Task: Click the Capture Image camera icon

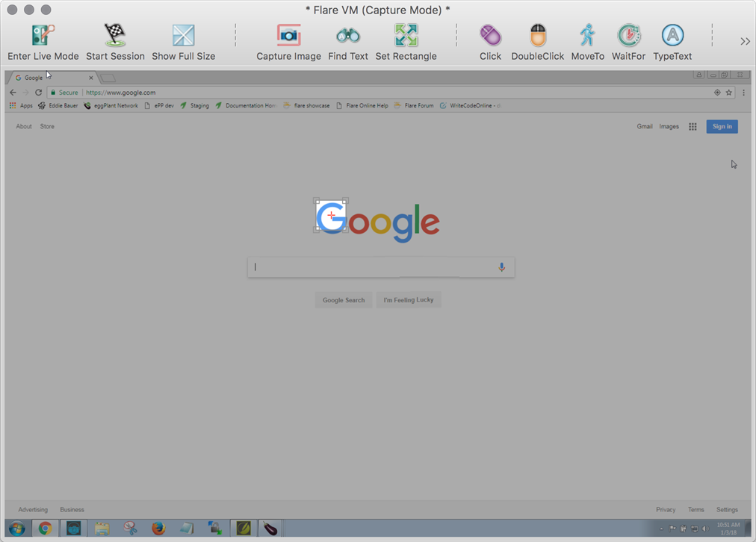Action: tap(289, 36)
